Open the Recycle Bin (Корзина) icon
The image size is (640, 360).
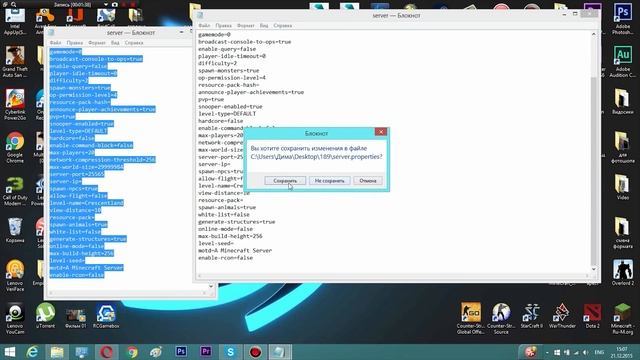pos(15,230)
